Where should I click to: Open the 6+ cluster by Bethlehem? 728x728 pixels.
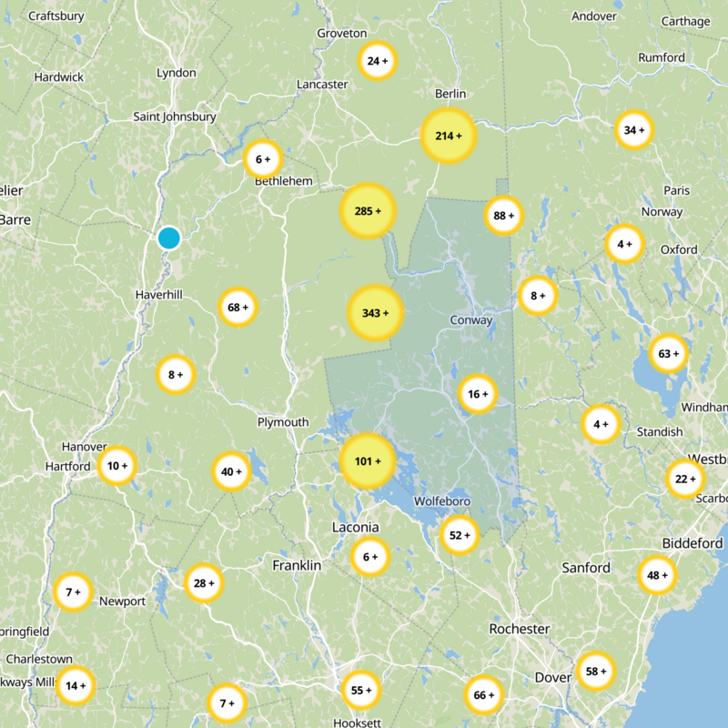263,159
